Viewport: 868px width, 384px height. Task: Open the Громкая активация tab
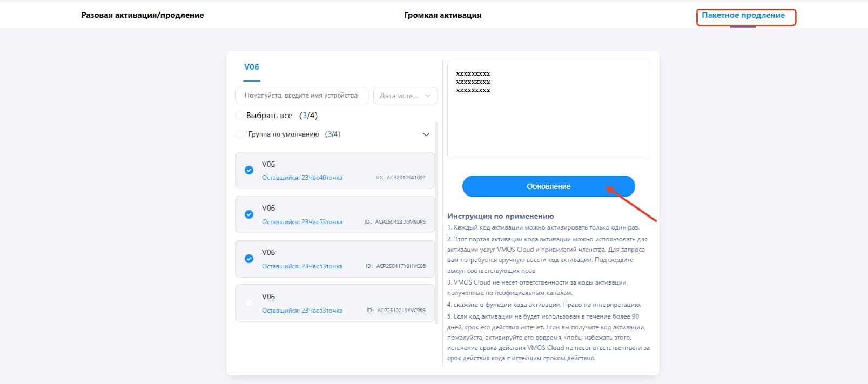442,15
